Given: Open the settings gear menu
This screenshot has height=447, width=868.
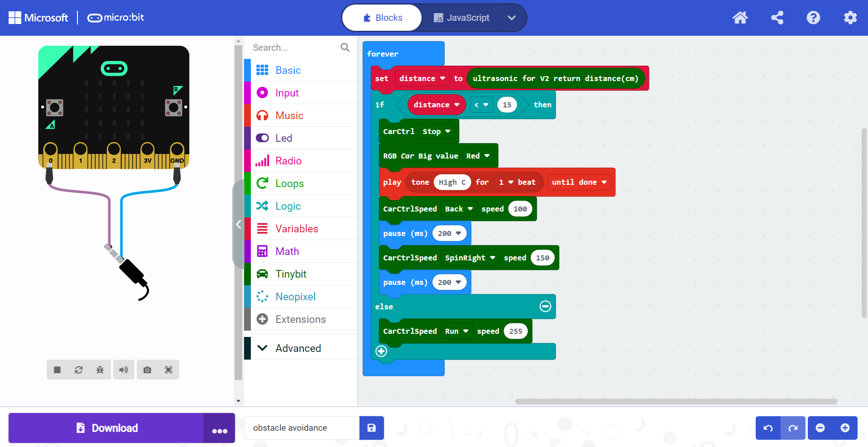Looking at the screenshot, I should (850, 18).
